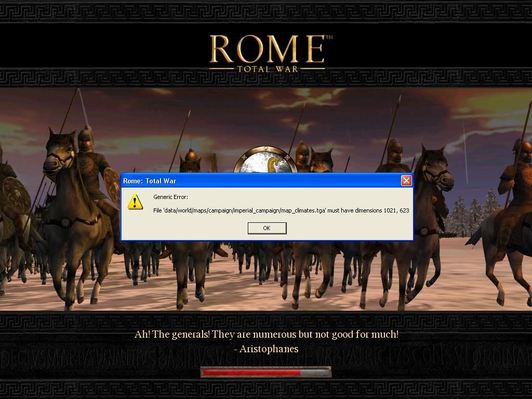Click the map_climates.tga error message text
Image resolution: width=532 pixels, height=399 pixels.
[x=281, y=210]
